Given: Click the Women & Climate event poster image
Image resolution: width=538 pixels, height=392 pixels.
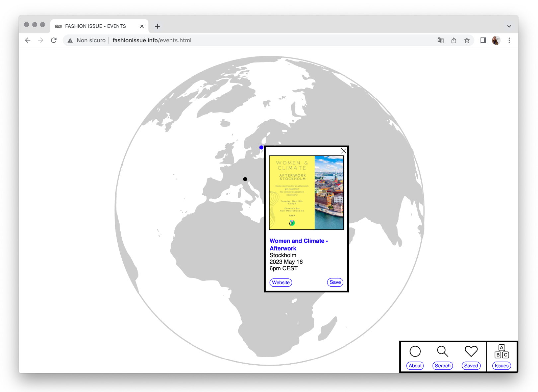Looking at the screenshot, I should point(306,193).
